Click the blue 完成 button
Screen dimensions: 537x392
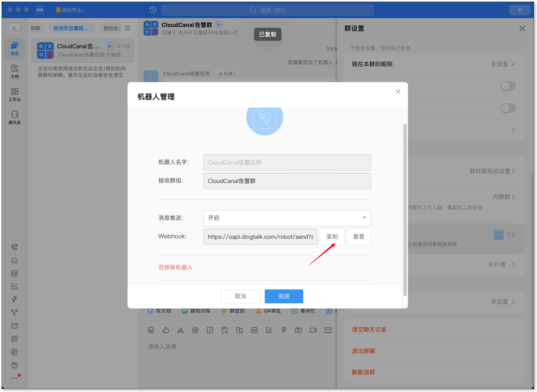[x=284, y=296]
